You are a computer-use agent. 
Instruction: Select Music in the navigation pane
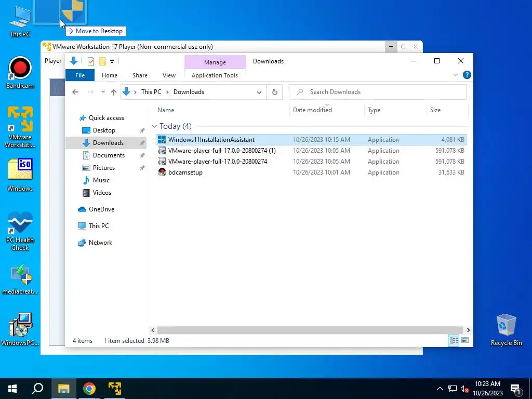pyautogui.click(x=101, y=180)
